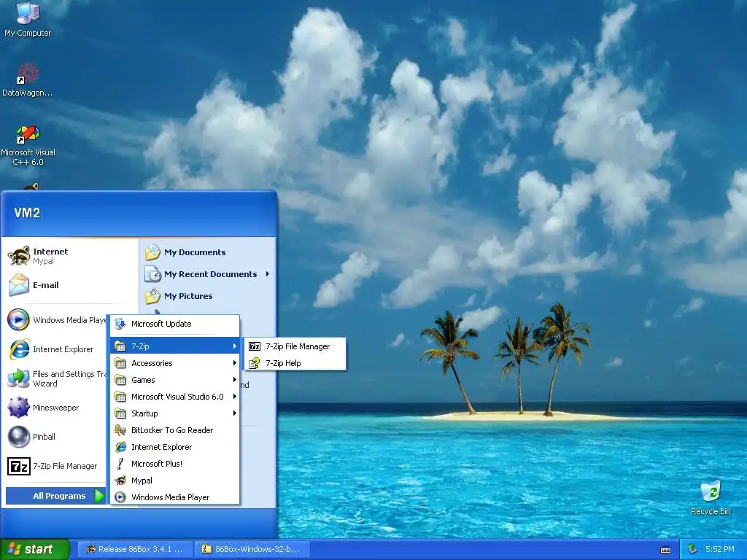747x560 pixels.
Task: Choose 7-Zip Help from submenu
Action: pyautogui.click(x=295, y=363)
